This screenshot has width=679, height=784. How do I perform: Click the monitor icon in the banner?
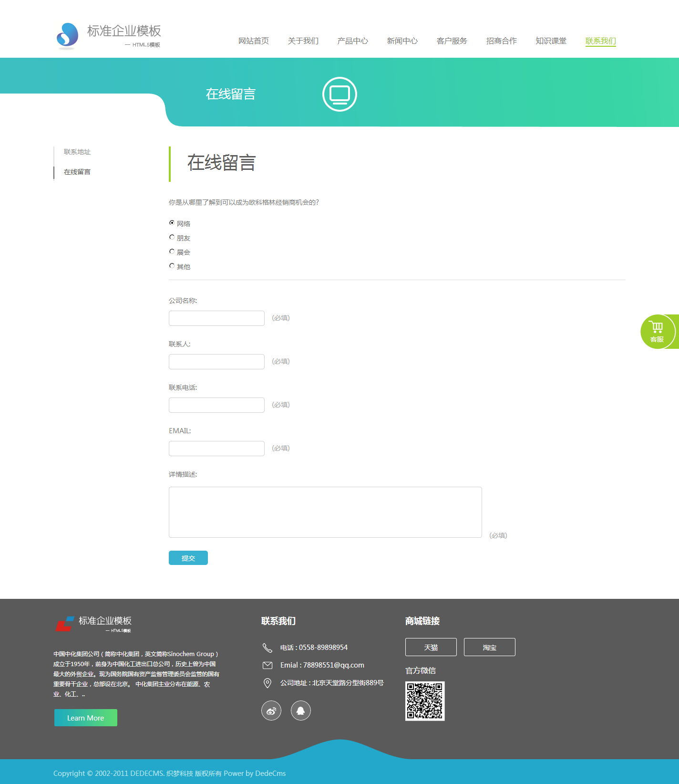[339, 94]
